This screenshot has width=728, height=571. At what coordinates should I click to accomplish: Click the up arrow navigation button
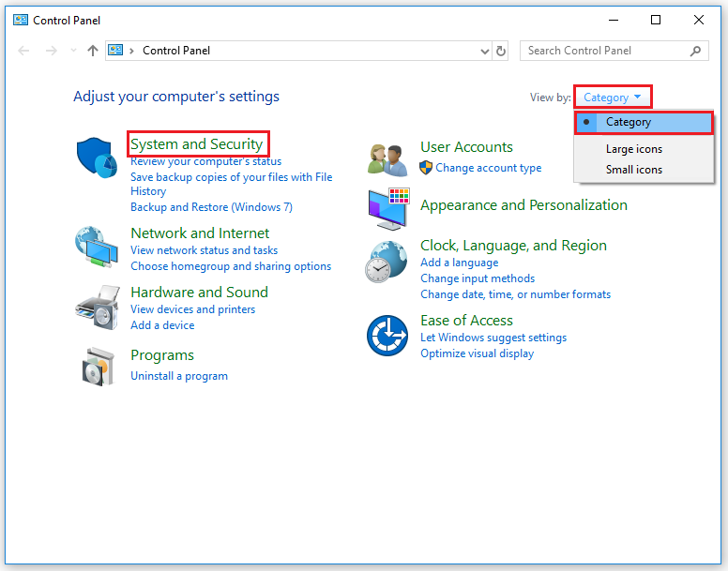(x=92, y=51)
